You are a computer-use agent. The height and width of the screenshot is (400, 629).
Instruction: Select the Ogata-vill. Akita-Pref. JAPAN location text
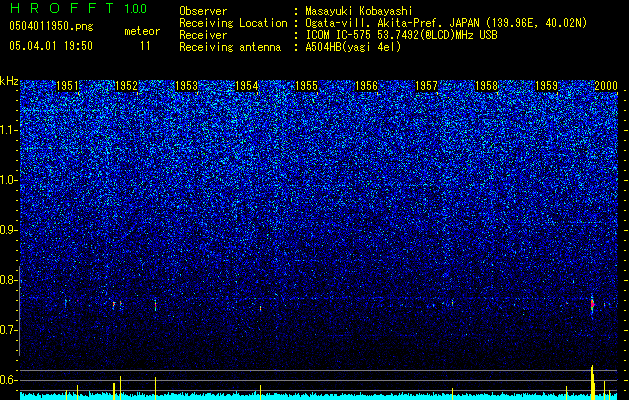point(446,23)
